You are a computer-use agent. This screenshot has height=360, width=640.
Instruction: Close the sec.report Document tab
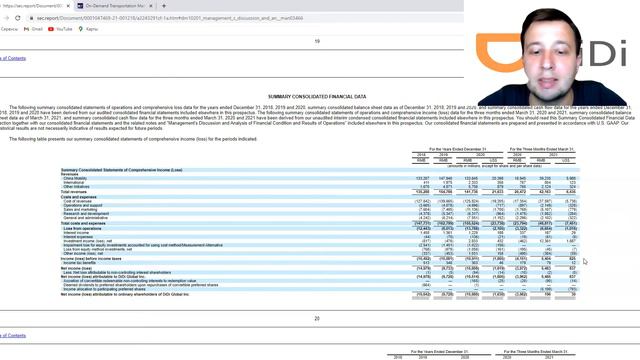tap(68, 6)
